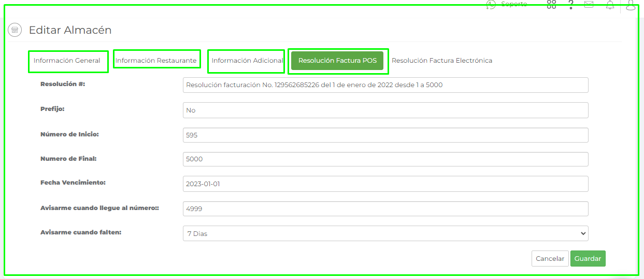Click the Avisarme cuando llegue al número:: label
This screenshot has height=279, width=644.
tap(99, 207)
